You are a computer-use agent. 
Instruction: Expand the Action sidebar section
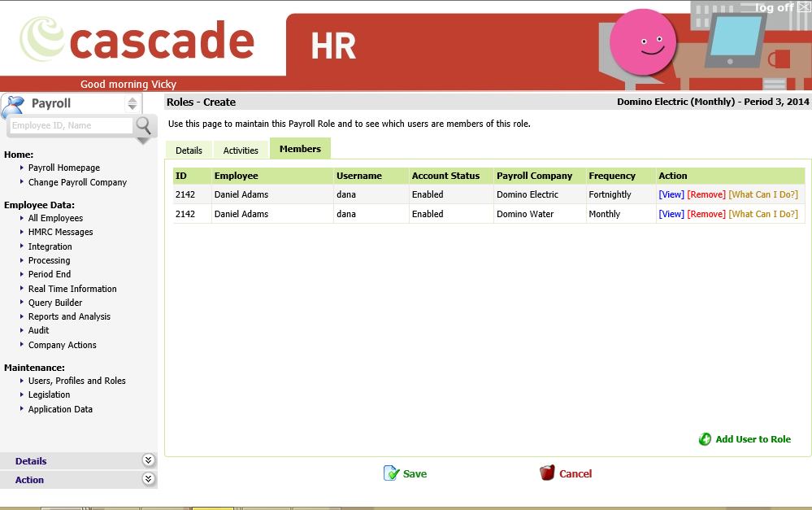[x=148, y=479]
